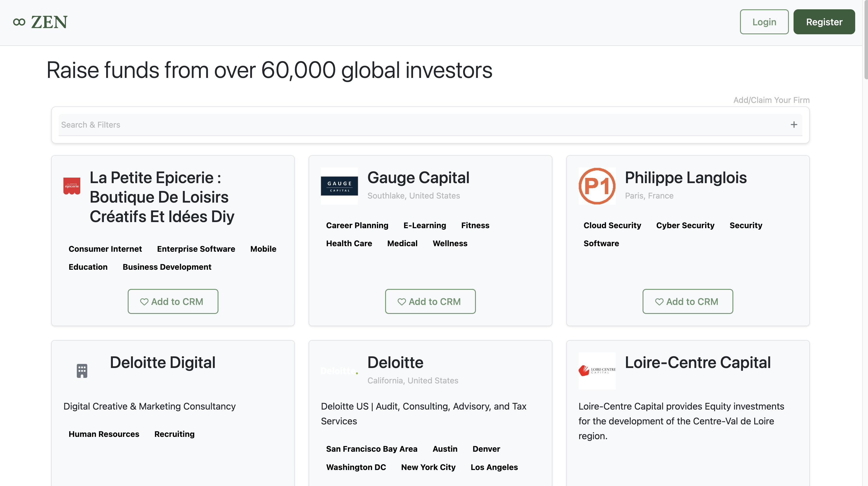Select the standalone Security tag

pos(746,225)
